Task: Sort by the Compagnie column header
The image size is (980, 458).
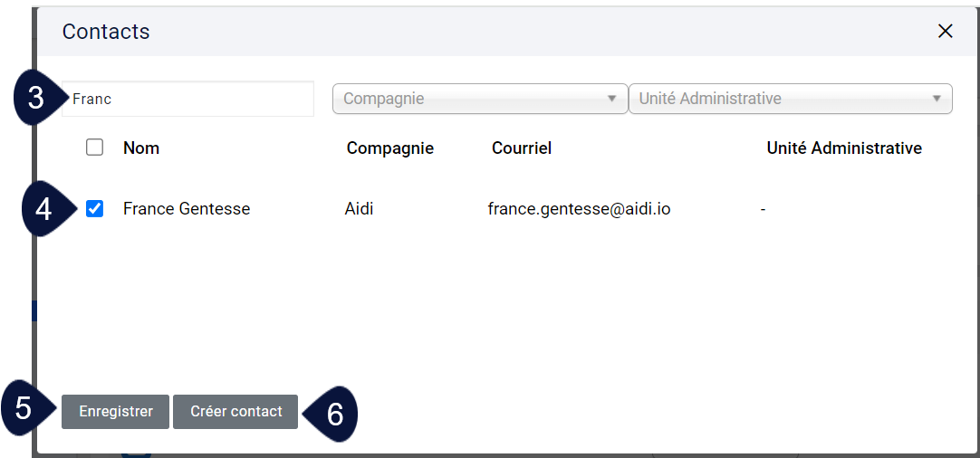Action: pos(390,148)
